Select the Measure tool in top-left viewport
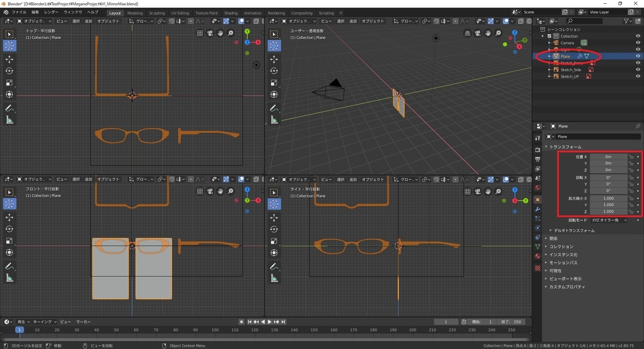Screen dimensions: 644x349 [10, 120]
